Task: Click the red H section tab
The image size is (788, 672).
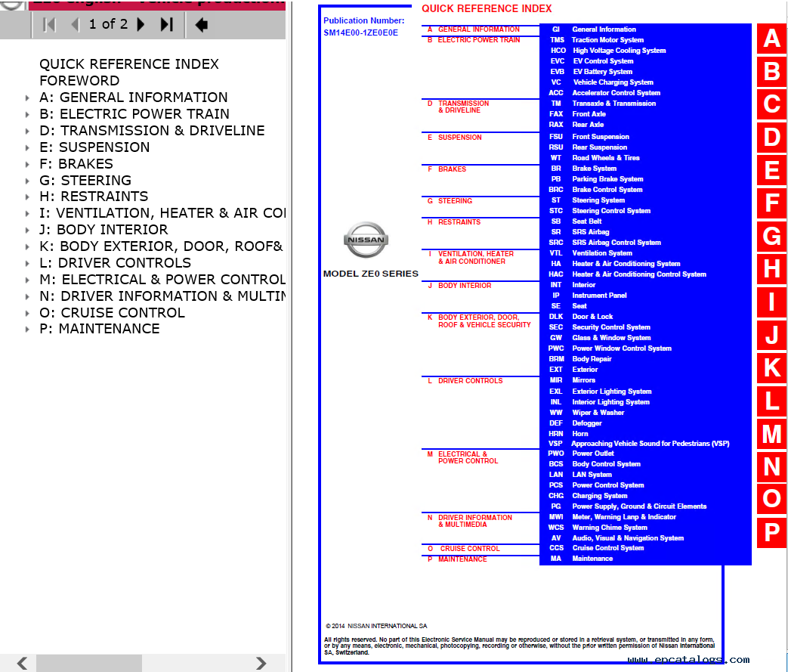Action: [772, 269]
